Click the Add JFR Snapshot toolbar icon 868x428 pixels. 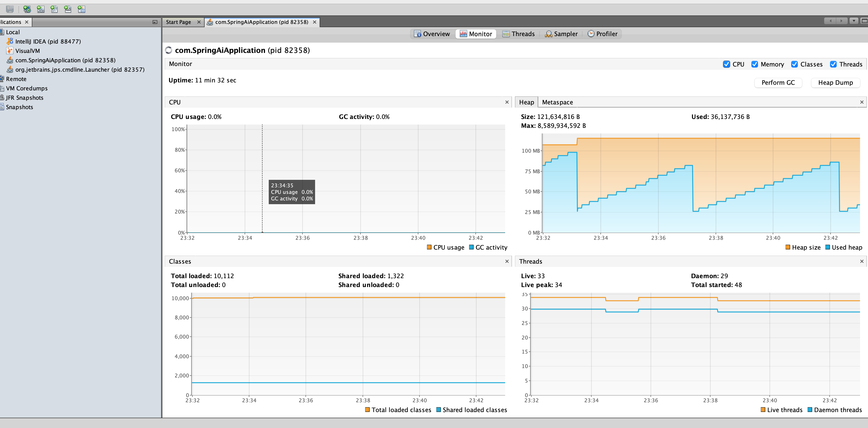[68, 9]
